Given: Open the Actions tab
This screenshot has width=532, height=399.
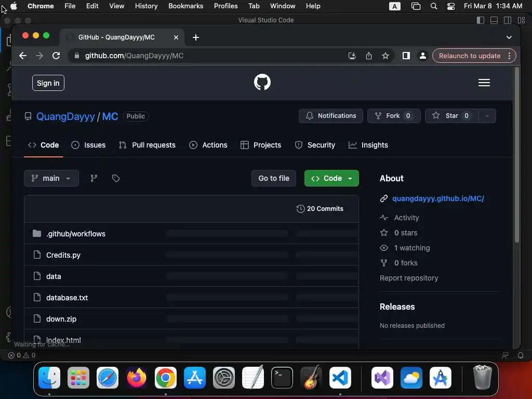Looking at the screenshot, I should point(208,145).
